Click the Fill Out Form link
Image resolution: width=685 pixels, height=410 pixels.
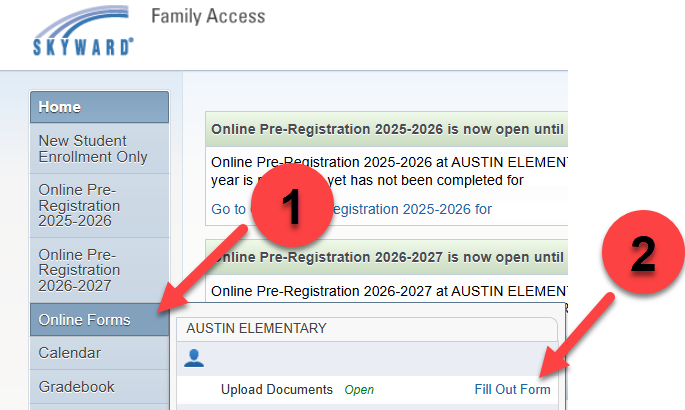[512, 389]
